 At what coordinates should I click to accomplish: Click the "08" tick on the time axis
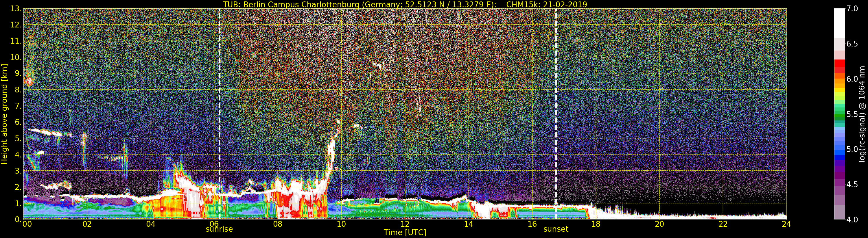(x=278, y=224)
